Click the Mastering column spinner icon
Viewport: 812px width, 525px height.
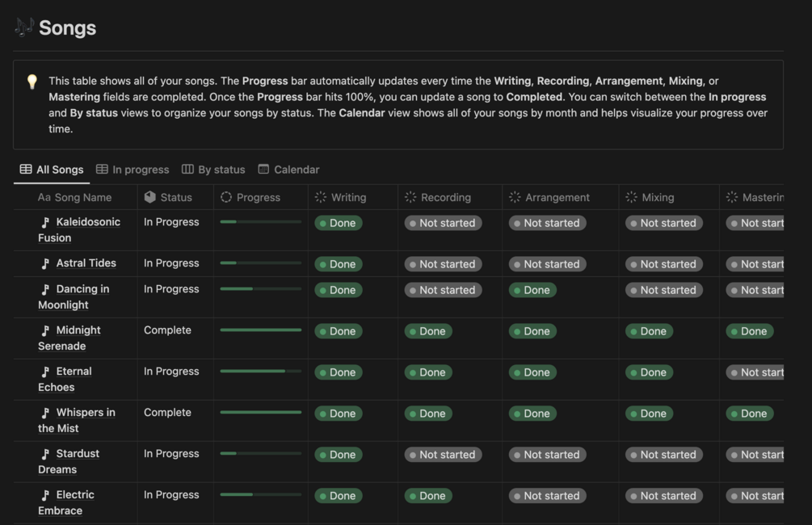point(732,197)
